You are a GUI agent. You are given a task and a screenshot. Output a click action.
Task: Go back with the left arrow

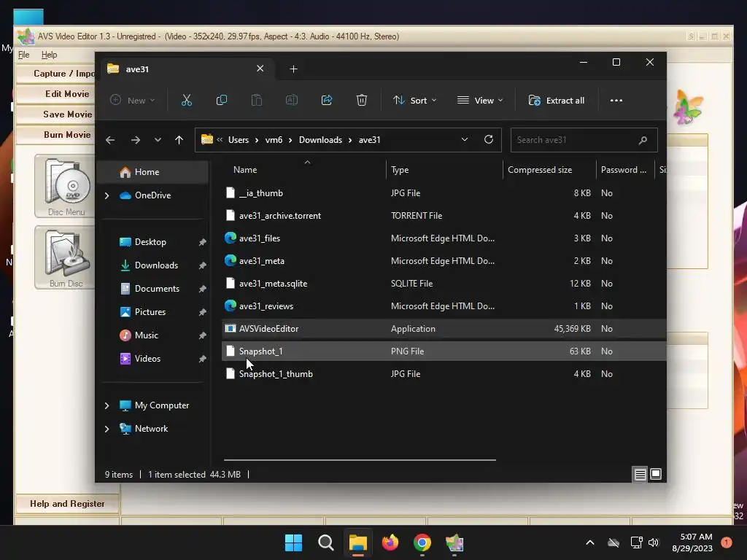[x=110, y=140]
